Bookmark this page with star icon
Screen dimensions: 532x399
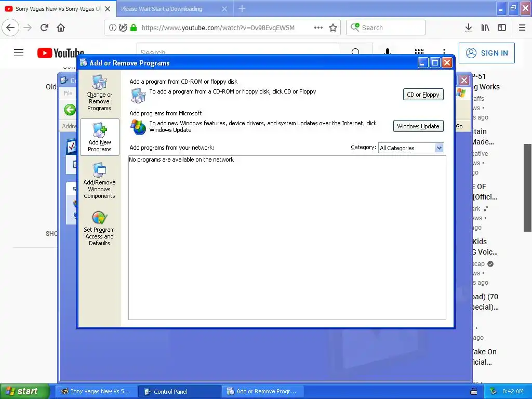333,28
